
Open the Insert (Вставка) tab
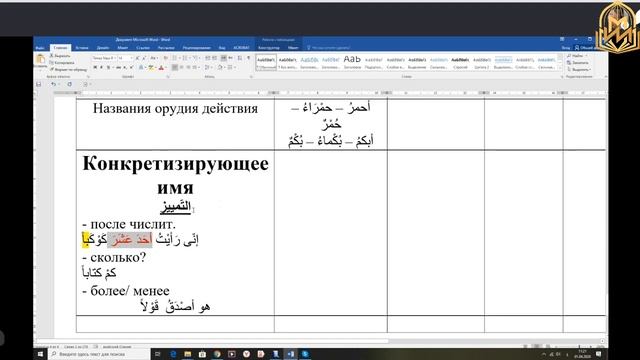pos(82,48)
